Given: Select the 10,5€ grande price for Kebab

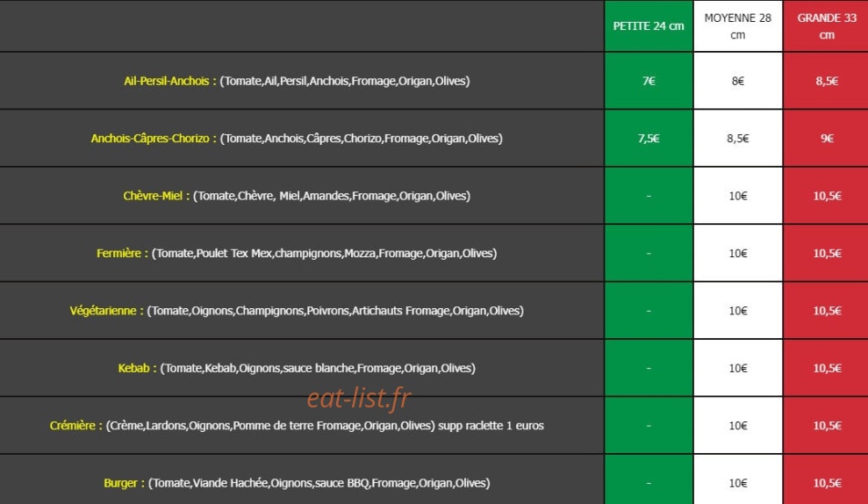Looking at the screenshot, I should (x=827, y=368).
